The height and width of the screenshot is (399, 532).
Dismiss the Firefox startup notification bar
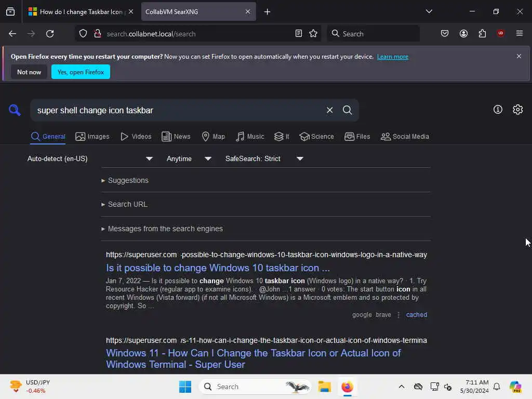coord(519,56)
